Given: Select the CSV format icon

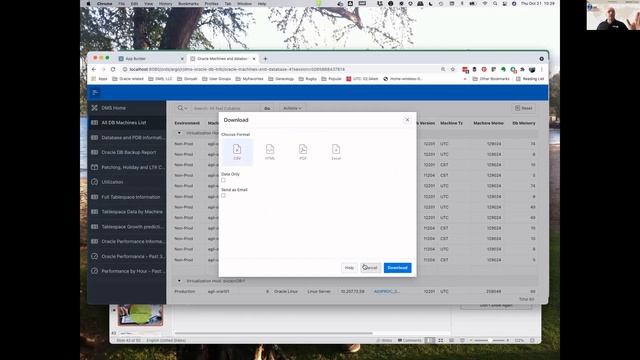Looking at the screenshot, I should click(x=237, y=152).
